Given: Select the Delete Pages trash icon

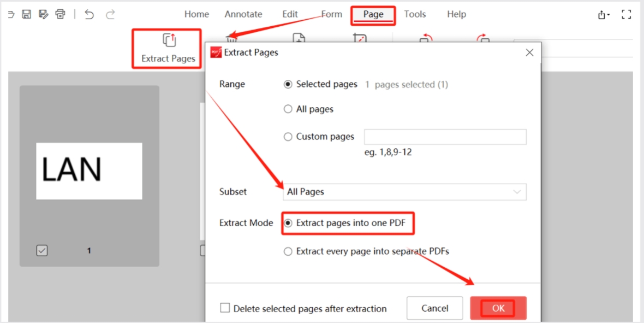Looking at the screenshot, I should point(232,38).
